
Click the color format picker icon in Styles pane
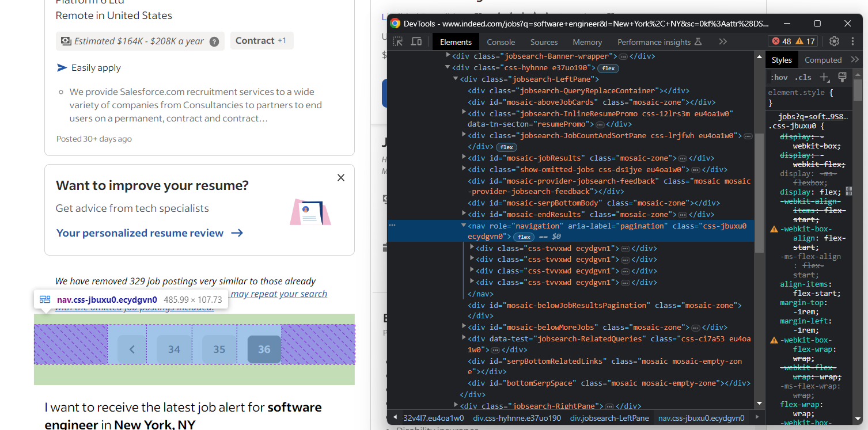842,77
